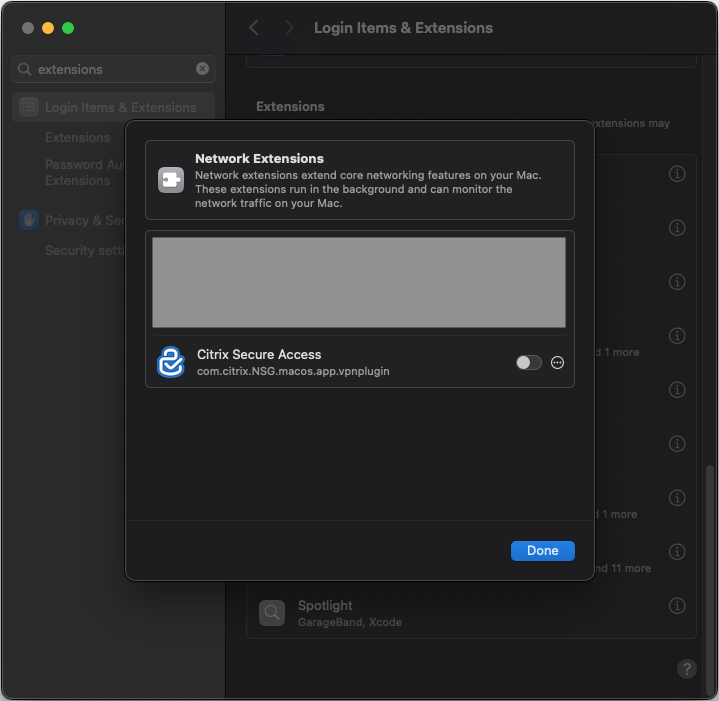
Task: Open the help question mark button
Action: 686,669
